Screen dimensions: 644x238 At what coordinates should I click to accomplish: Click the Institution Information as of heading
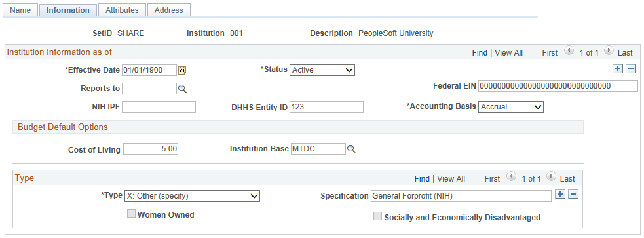click(60, 52)
